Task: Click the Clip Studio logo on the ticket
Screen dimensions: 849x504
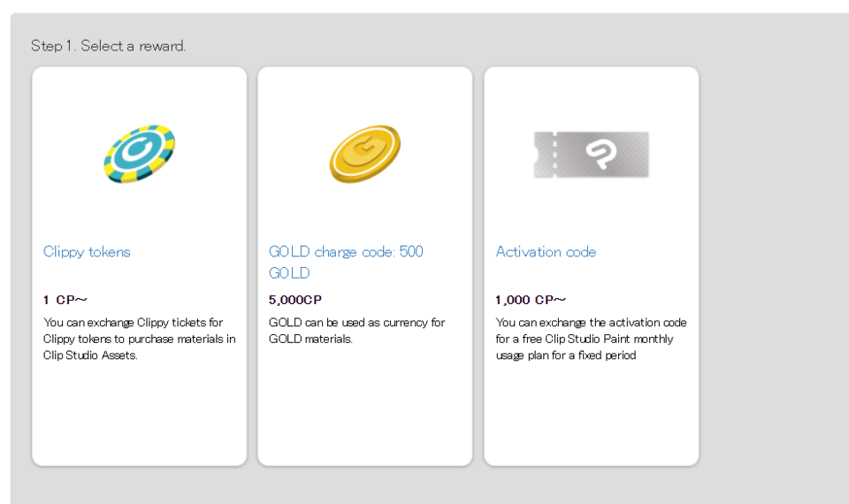Action: 601,155
